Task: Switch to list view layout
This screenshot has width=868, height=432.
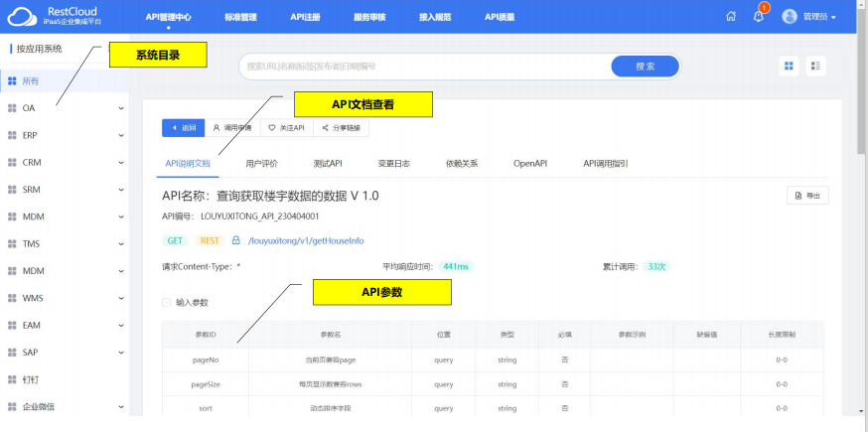Action: click(816, 66)
